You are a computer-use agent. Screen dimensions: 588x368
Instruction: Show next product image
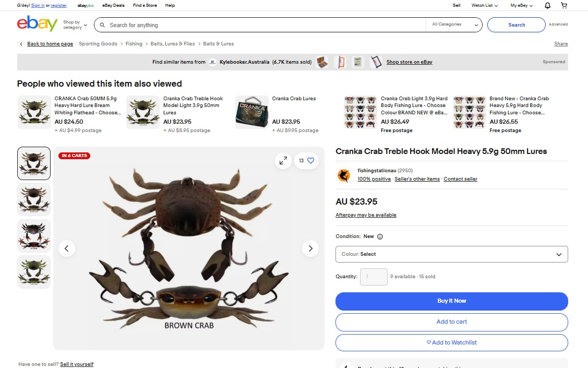310,248
